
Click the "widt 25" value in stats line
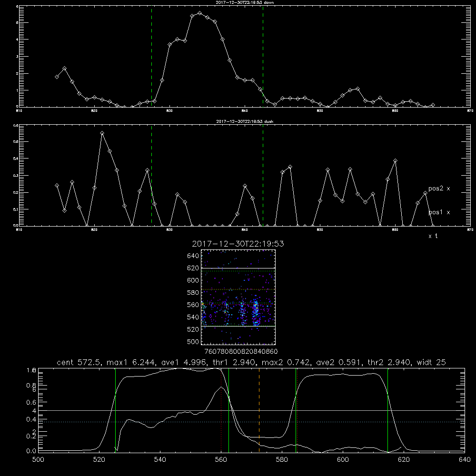431,362
